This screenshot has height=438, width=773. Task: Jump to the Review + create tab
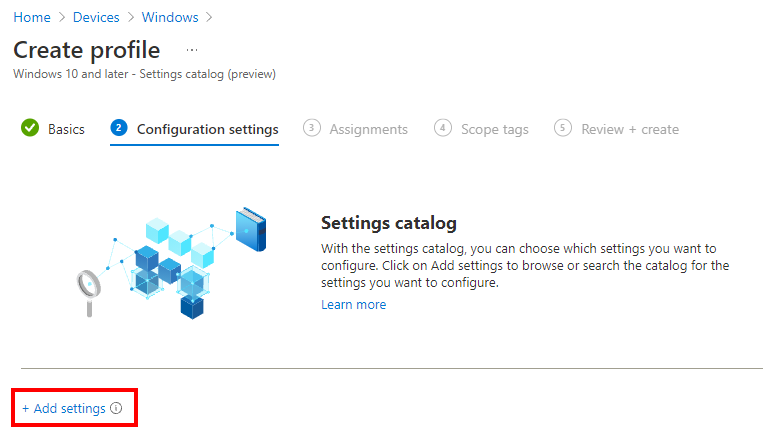pos(629,129)
